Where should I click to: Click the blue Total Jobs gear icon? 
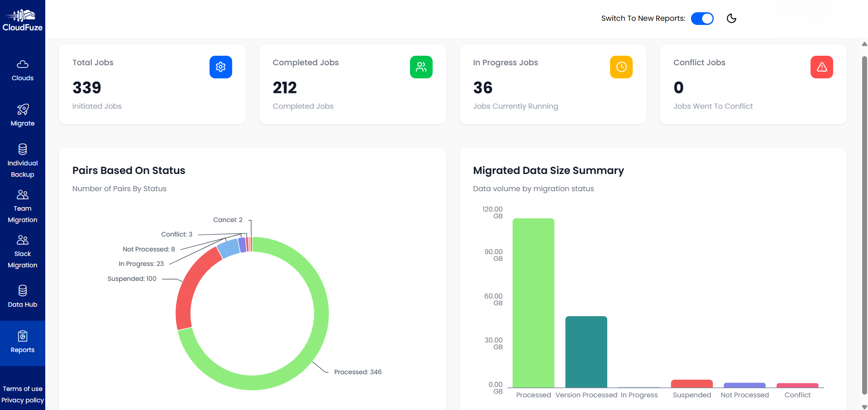tap(221, 67)
